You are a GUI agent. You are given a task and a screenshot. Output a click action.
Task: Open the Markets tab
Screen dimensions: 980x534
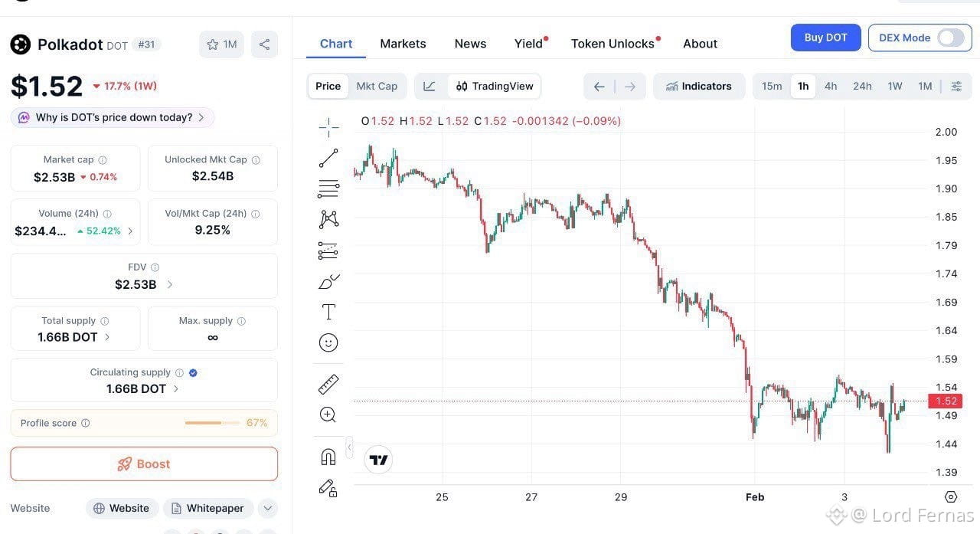(x=403, y=44)
